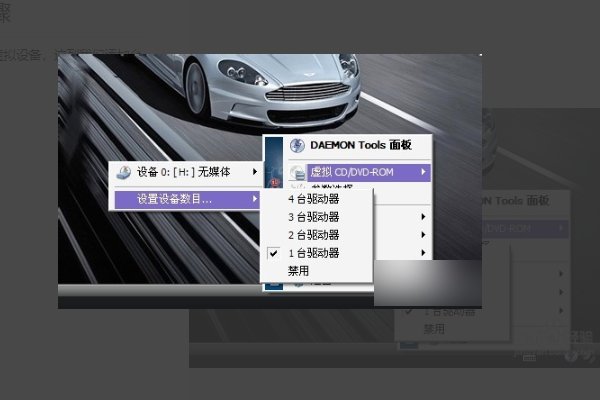Click the drive icon beside 设备 0: [H:] 无媒体
The height and width of the screenshot is (400, 600).
124,172
